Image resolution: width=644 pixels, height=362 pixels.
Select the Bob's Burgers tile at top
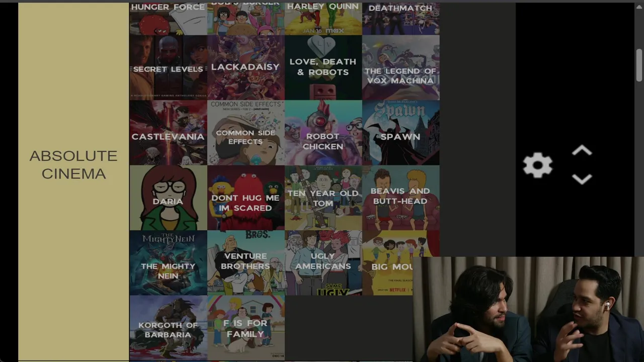(x=246, y=19)
